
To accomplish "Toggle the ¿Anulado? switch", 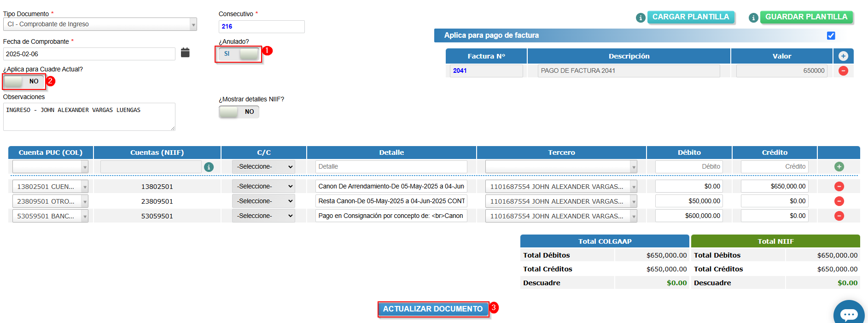I will pyautogui.click(x=239, y=54).
